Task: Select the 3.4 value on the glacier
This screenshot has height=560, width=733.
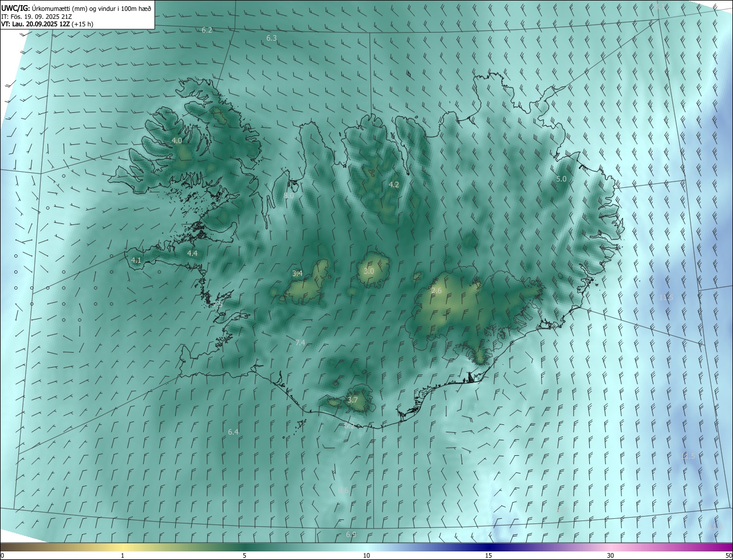Action: coord(297,274)
